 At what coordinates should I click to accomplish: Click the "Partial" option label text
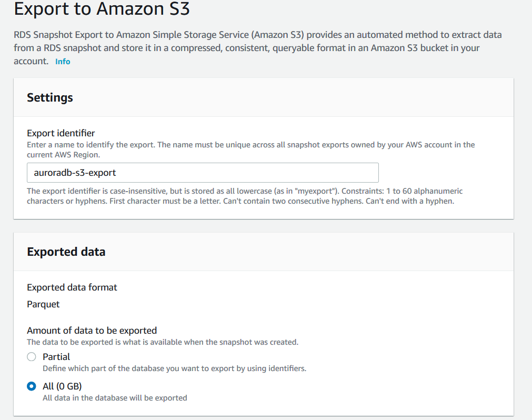pos(56,356)
